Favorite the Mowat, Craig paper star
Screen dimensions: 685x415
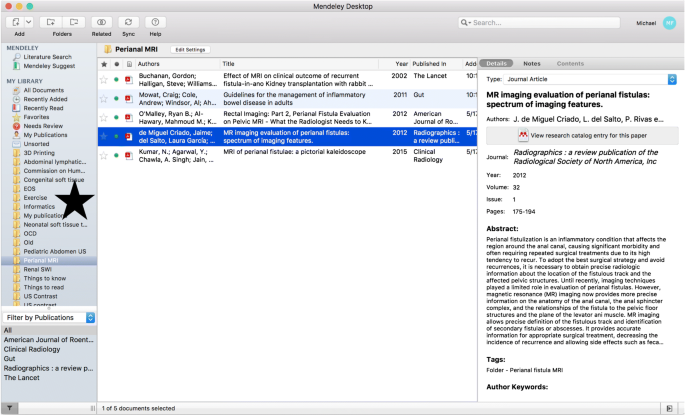104,98
